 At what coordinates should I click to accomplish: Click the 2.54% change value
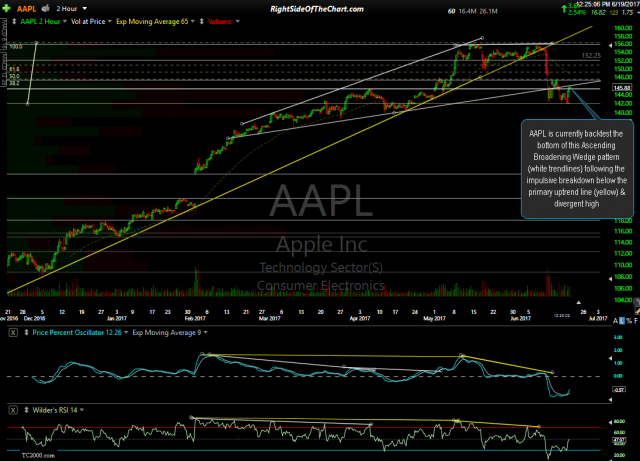pos(577,13)
